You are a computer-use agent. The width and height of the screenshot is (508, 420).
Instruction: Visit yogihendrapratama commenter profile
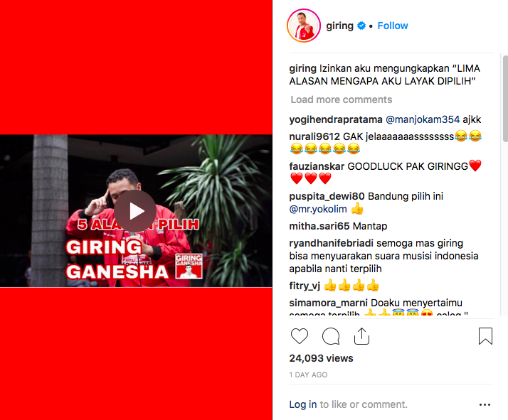click(x=336, y=119)
